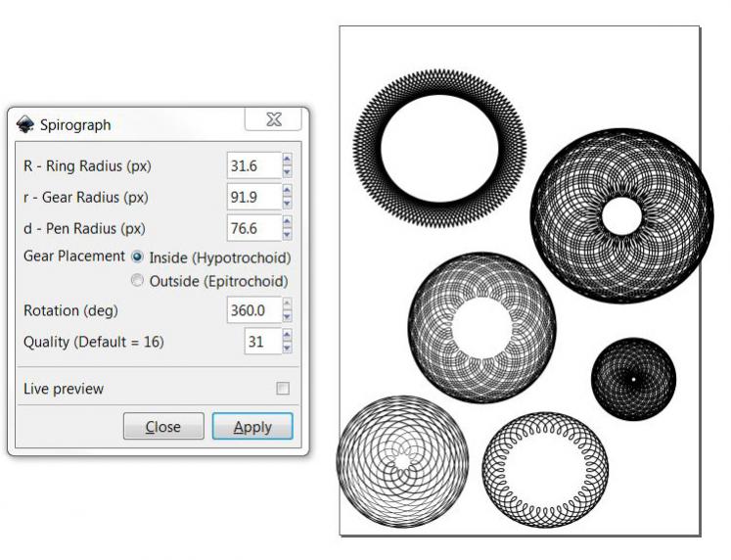Select the small dense black spirograph on canvas

point(633,378)
